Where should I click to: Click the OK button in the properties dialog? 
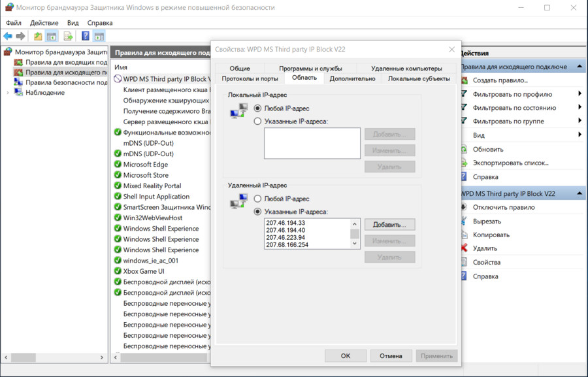point(346,355)
